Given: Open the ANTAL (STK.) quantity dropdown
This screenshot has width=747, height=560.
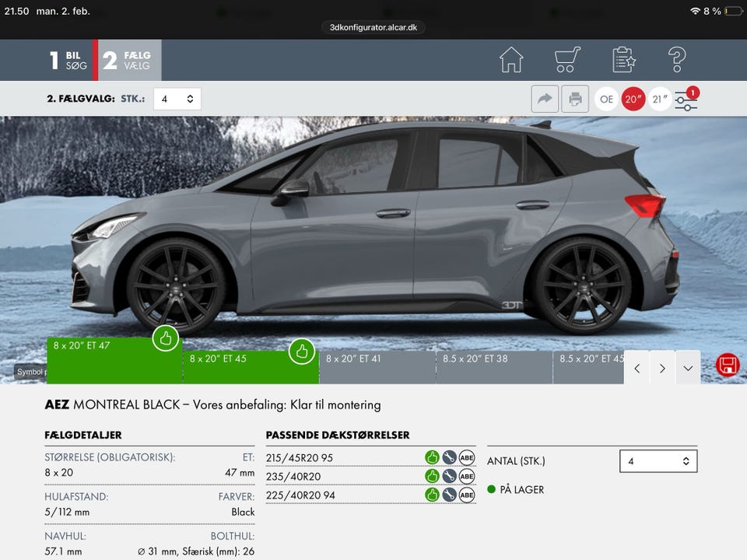Looking at the screenshot, I should point(658,461).
